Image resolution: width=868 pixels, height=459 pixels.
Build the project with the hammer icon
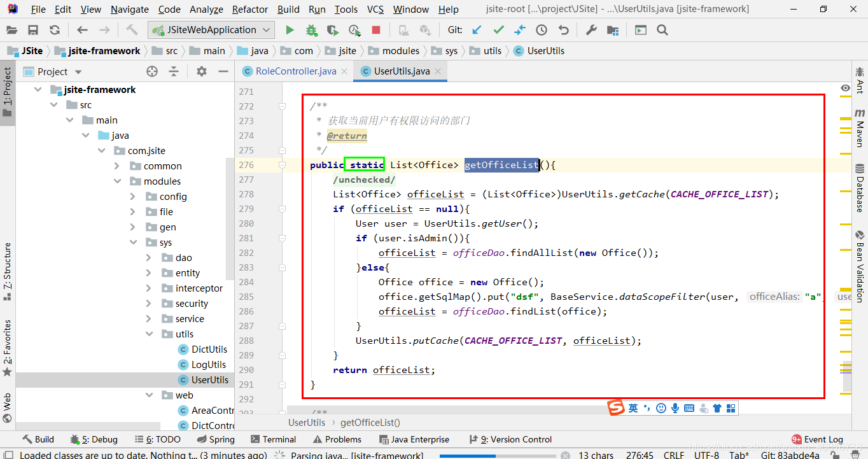(132, 30)
